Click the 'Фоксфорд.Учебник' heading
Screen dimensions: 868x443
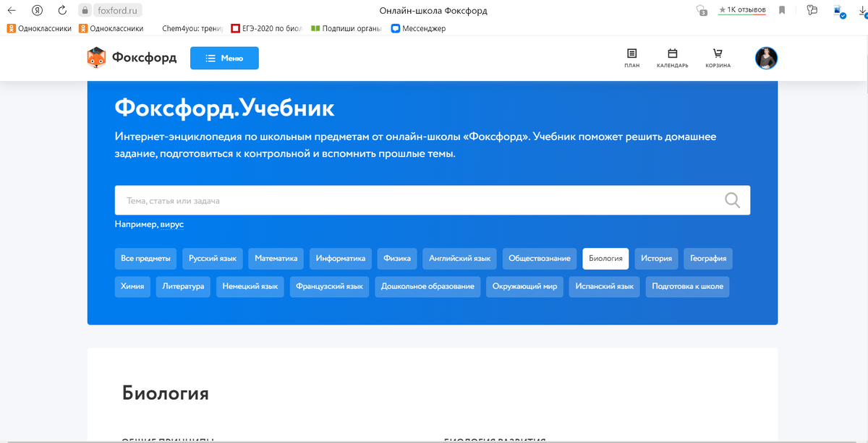224,108
